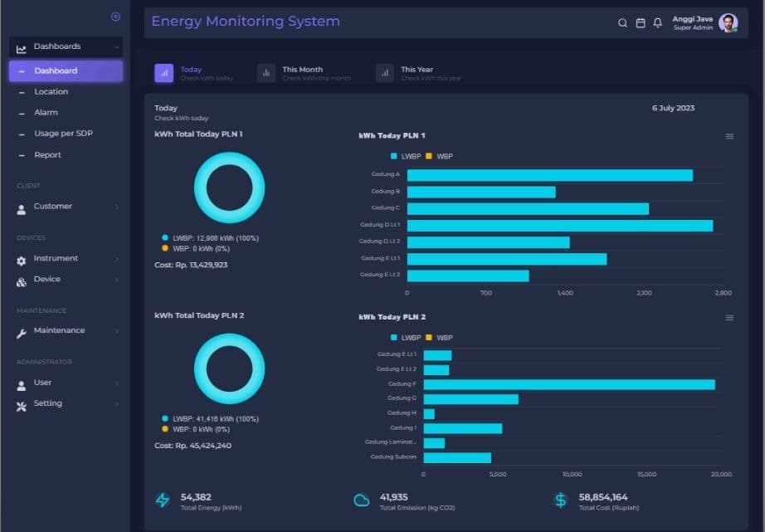Click the This Year tab chart icon
The height and width of the screenshot is (532, 765).
pos(385,73)
